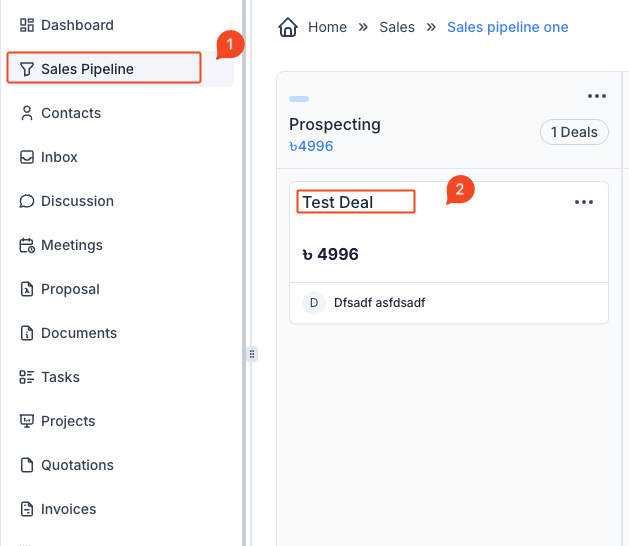629x546 pixels.
Task: Open Prospecting column three-dot menu
Action: (597, 96)
